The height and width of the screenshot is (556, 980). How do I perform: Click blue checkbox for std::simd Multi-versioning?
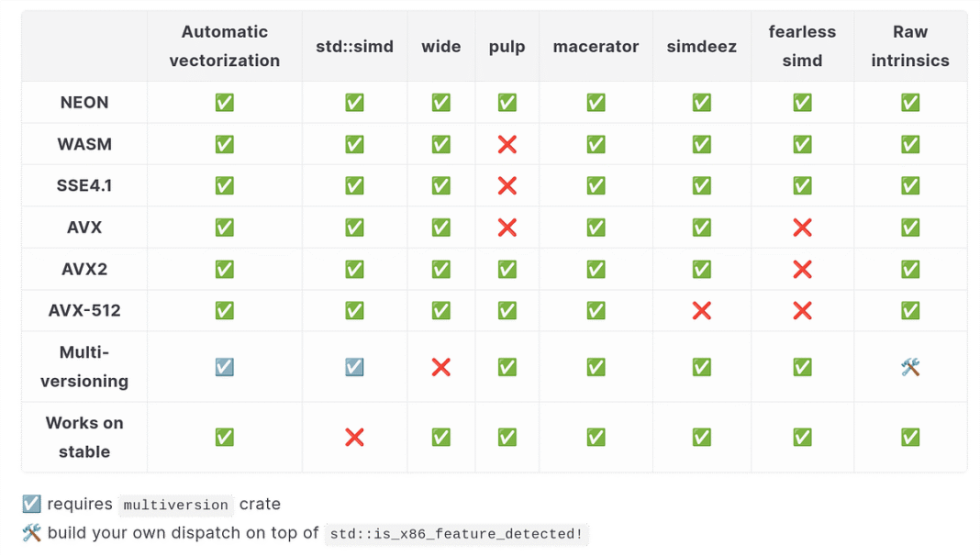pos(354,367)
